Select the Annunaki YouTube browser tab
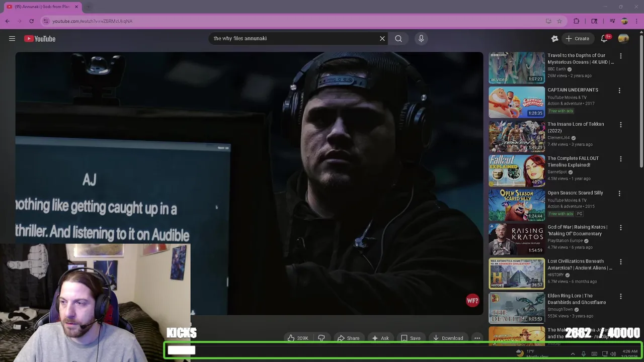644x362 pixels. click(x=42, y=7)
